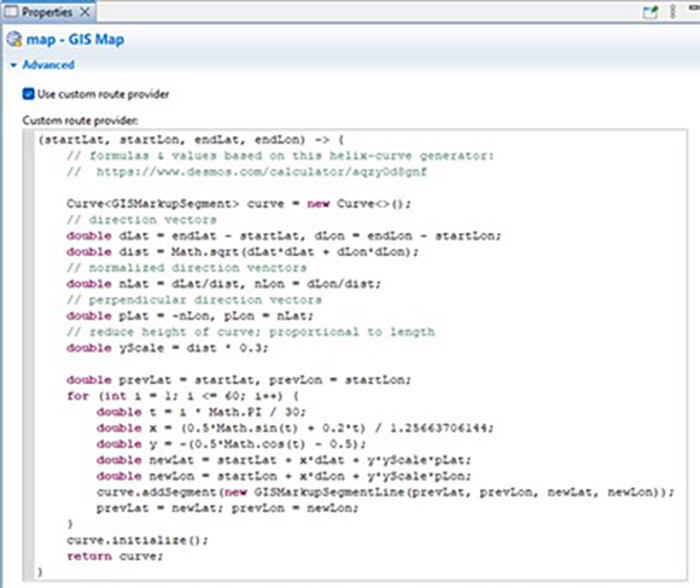The image size is (700, 588).
Task: Click the 'double y = -(0.5*Math.cos(t)' line
Action: (x=231, y=444)
